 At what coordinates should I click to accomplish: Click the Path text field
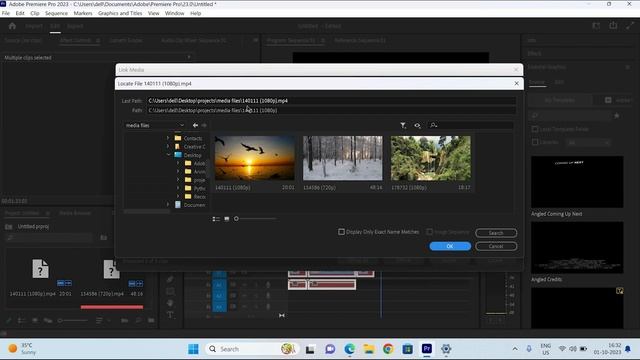(x=331, y=110)
